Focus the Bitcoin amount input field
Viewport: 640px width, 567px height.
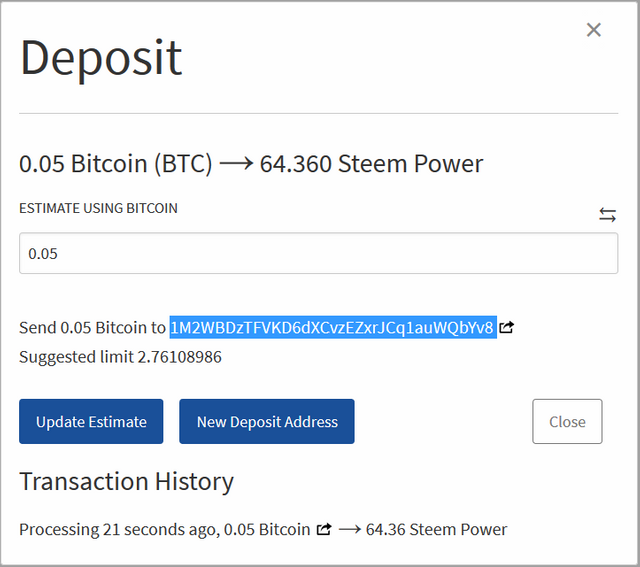pos(318,253)
